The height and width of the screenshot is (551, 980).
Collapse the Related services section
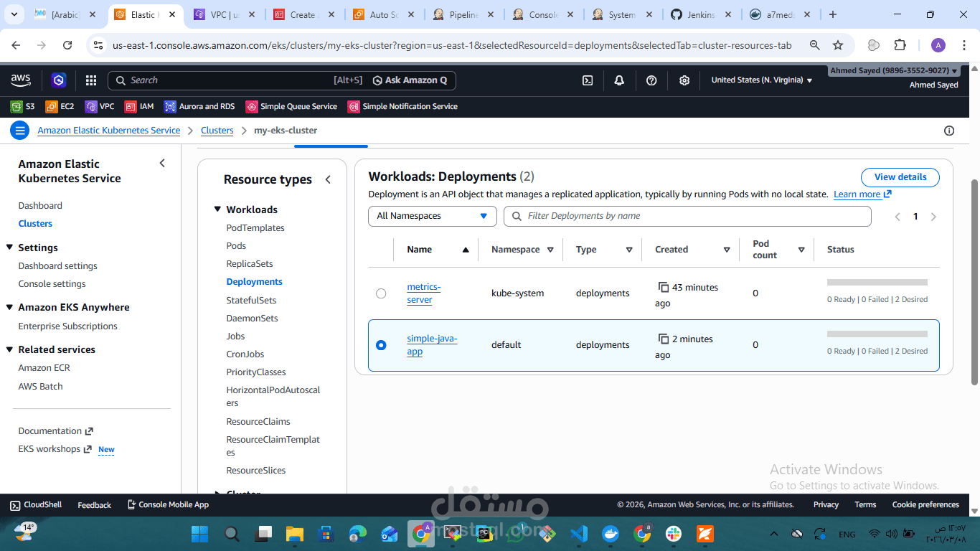(10, 349)
